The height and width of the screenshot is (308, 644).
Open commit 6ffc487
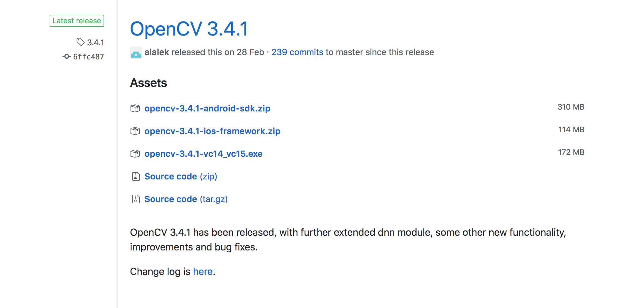pos(89,57)
